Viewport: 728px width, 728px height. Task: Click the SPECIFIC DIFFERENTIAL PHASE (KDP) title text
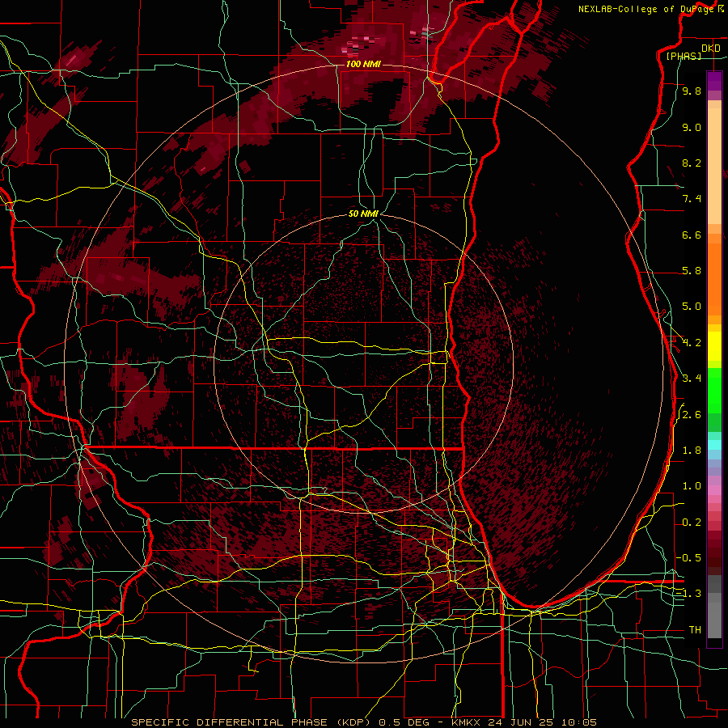(252, 722)
